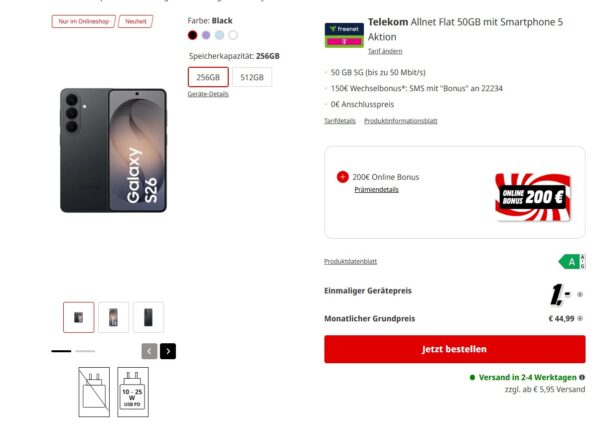Open the Produktinformationsblatt link
Viewport: 600px width, 425px height.
tap(401, 121)
